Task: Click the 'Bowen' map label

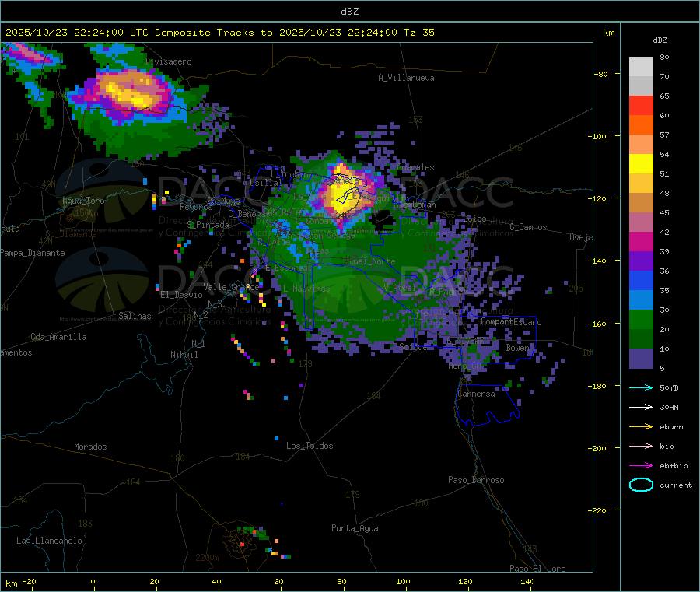Action: point(518,347)
